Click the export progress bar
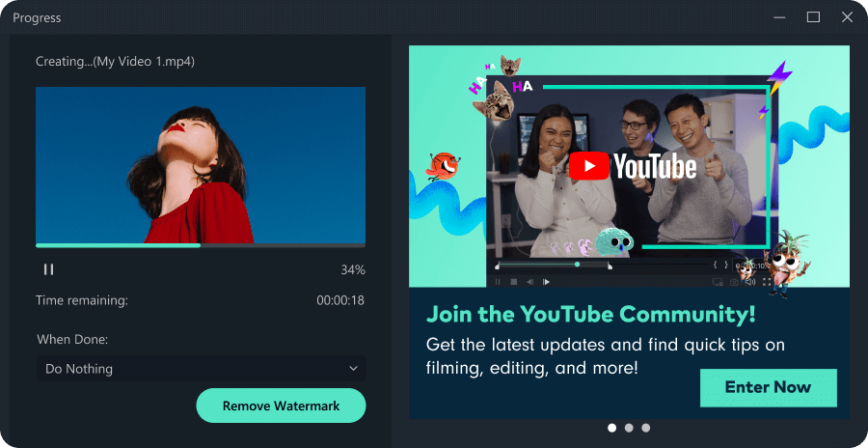 point(201,245)
